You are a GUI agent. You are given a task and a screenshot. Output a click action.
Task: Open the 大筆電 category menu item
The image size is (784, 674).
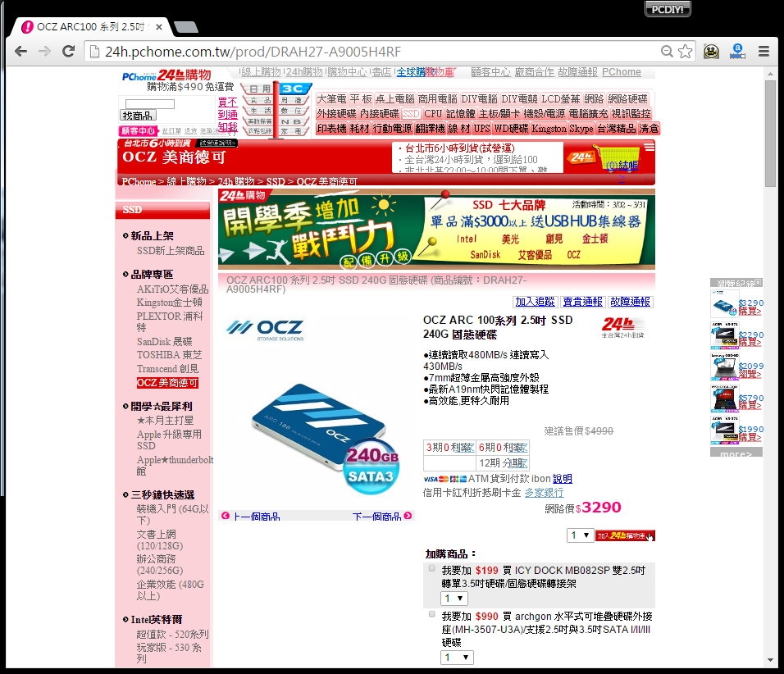[x=331, y=99]
